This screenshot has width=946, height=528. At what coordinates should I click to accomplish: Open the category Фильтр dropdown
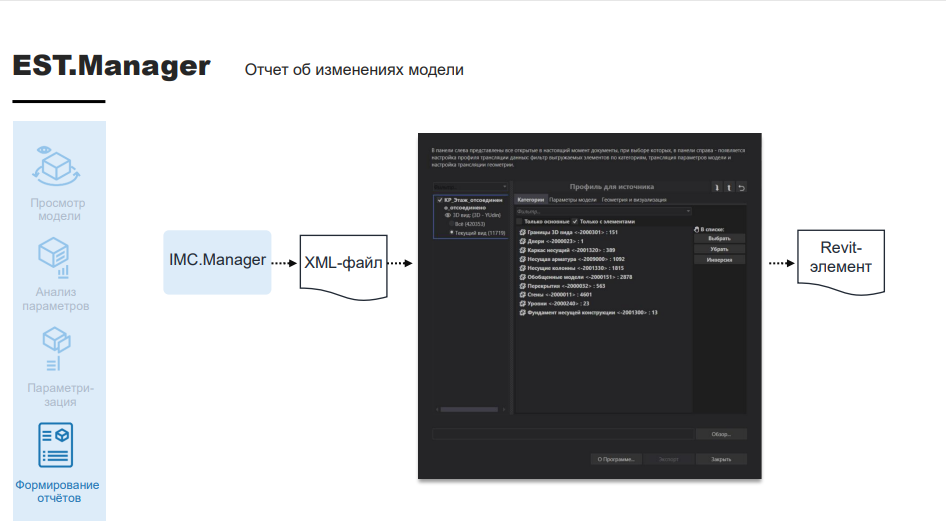coord(603,211)
